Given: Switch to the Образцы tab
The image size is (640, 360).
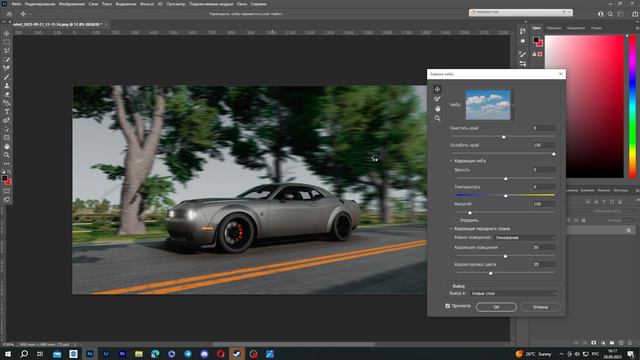Looking at the screenshot, I should [x=553, y=28].
